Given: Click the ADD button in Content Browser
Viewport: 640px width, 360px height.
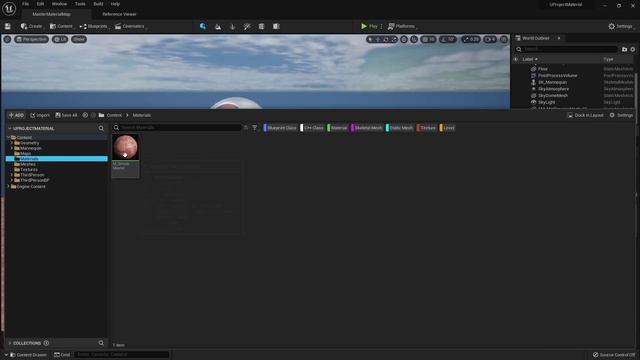Looking at the screenshot, I should [x=16, y=115].
